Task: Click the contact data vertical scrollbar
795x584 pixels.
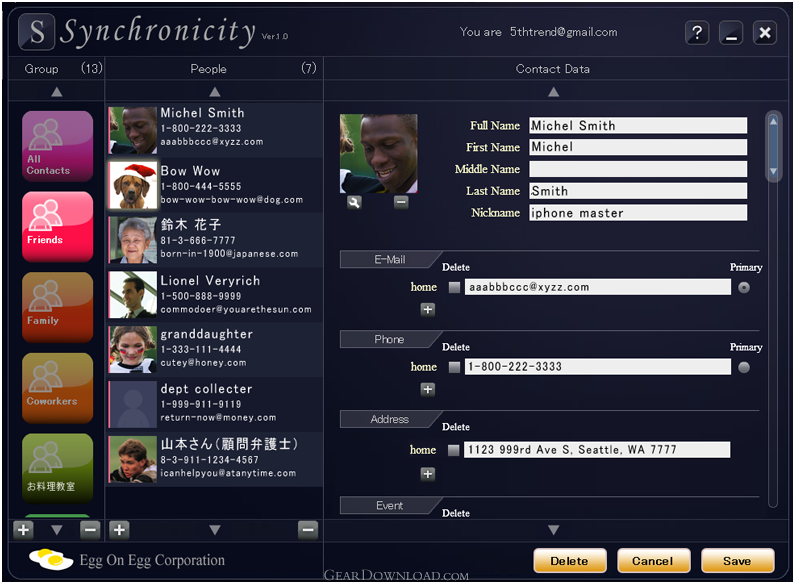Action: coord(773,309)
